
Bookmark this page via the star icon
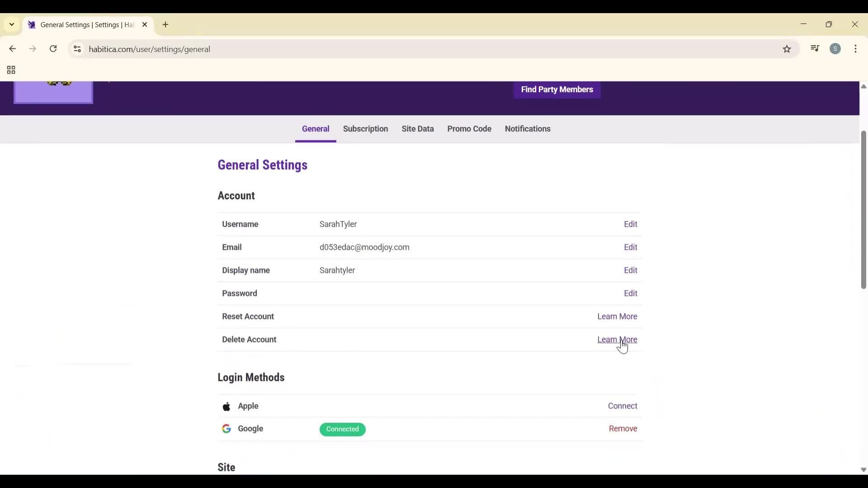click(x=787, y=49)
